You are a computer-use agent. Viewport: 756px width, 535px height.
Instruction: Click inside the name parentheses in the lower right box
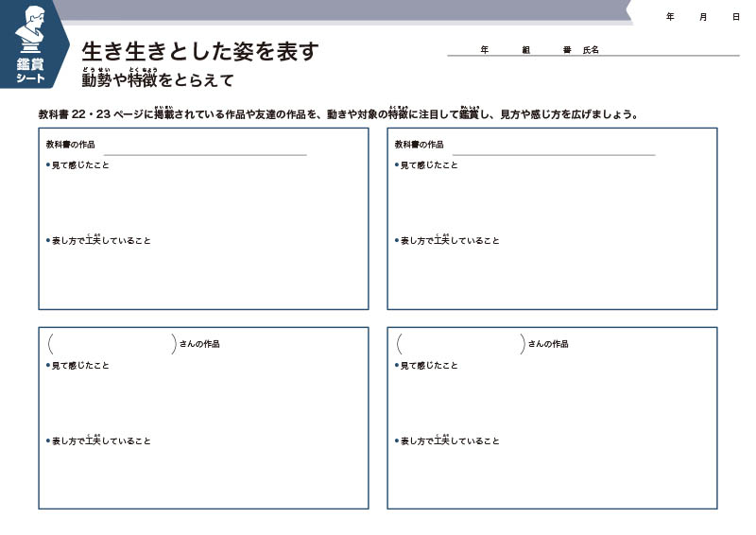click(x=460, y=344)
